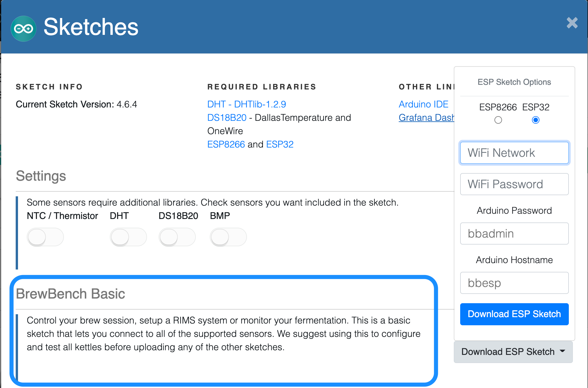588x388 pixels.
Task: Click the Arduino Hostname field showing bbesp
Action: coord(514,283)
